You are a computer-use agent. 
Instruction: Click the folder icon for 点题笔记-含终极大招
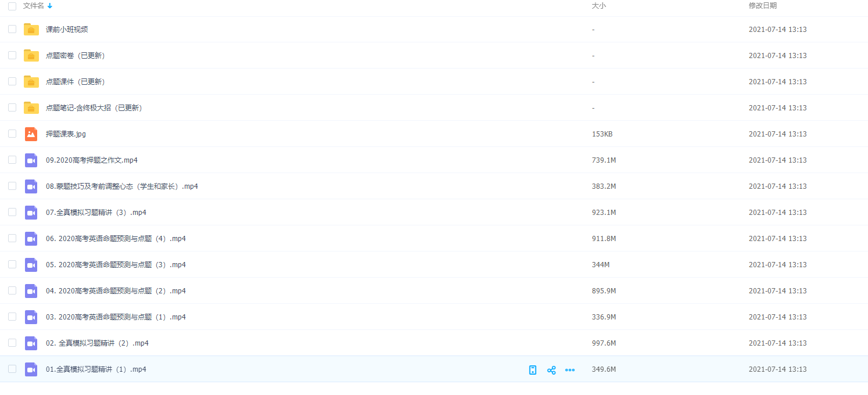click(x=31, y=107)
